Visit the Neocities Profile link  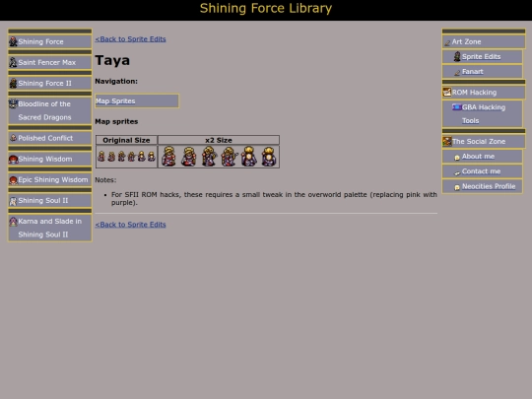(x=489, y=186)
